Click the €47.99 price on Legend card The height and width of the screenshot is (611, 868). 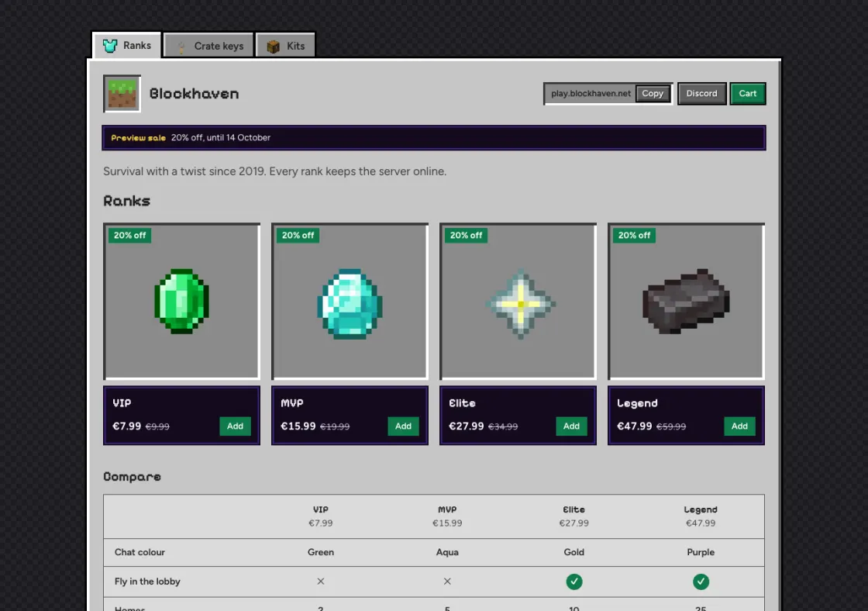[635, 426]
